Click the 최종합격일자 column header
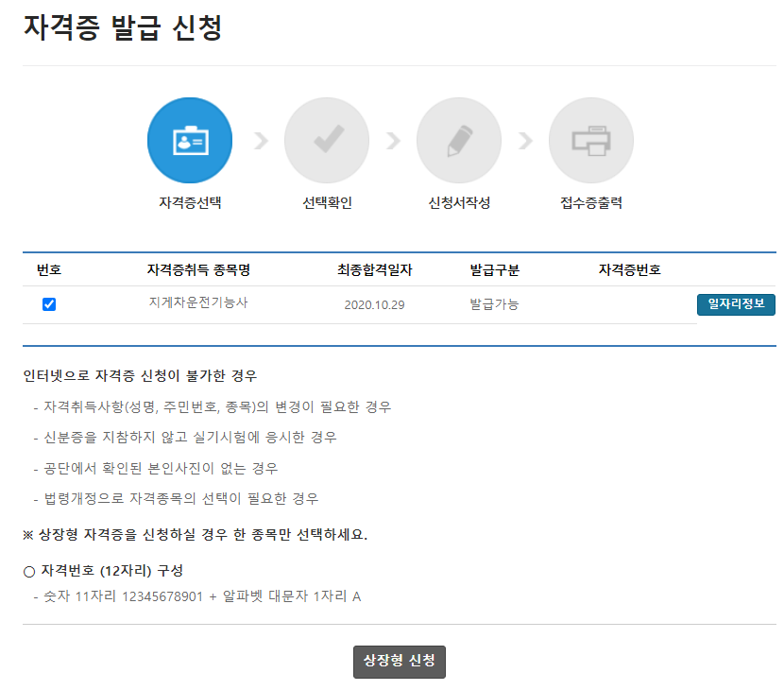The image size is (784, 690). point(374,270)
